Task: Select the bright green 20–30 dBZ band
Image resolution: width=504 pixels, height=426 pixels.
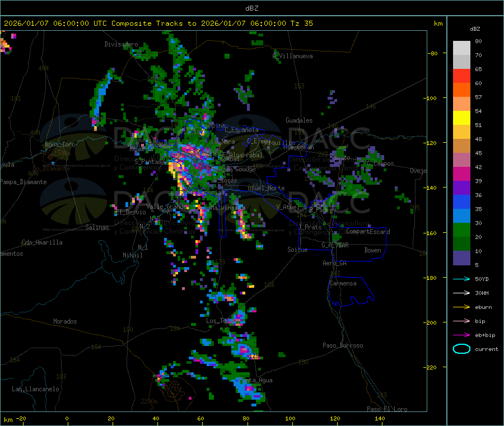Action: (x=461, y=230)
